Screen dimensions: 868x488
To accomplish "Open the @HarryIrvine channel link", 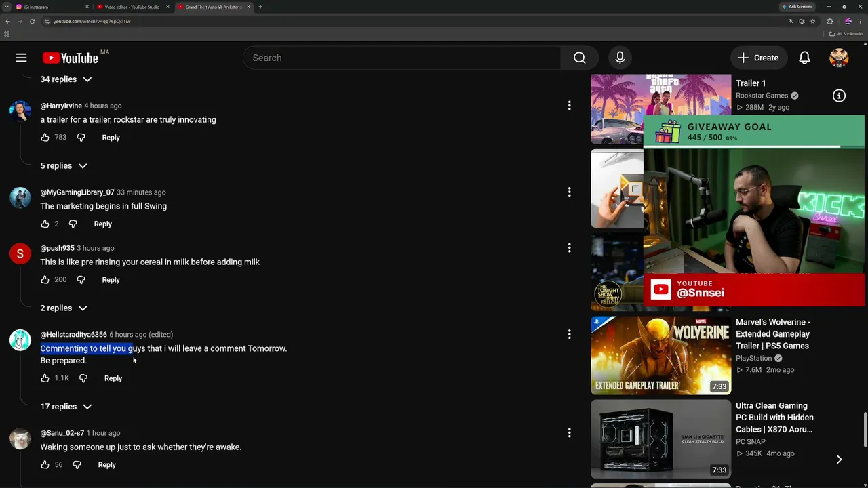I will point(61,106).
